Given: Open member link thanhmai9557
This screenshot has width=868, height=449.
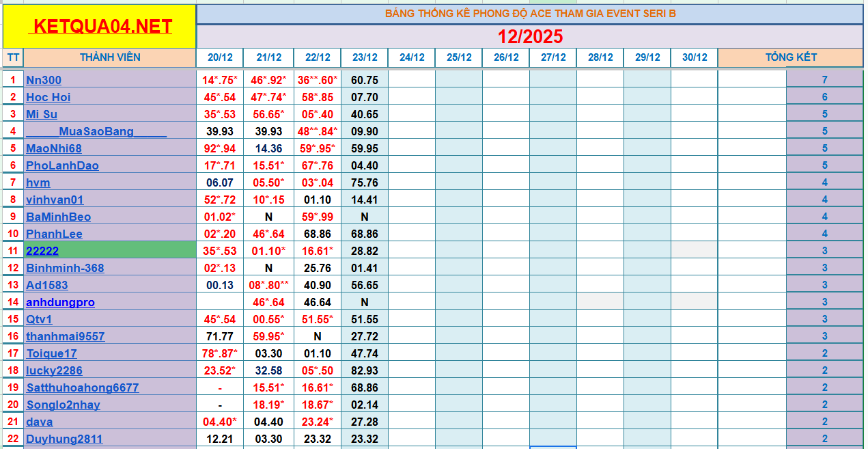Looking at the screenshot, I should pyautogui.click(x=66, y=336).
